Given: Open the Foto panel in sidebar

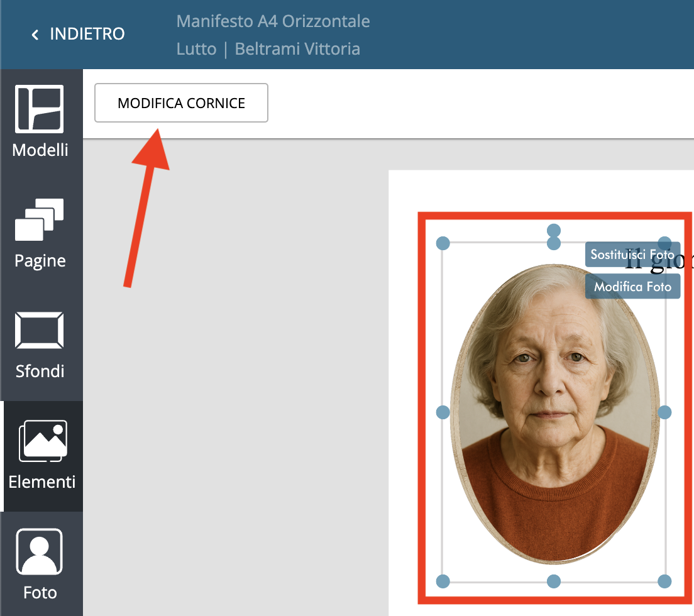Looking at the screenshot, I should point(40,564).
